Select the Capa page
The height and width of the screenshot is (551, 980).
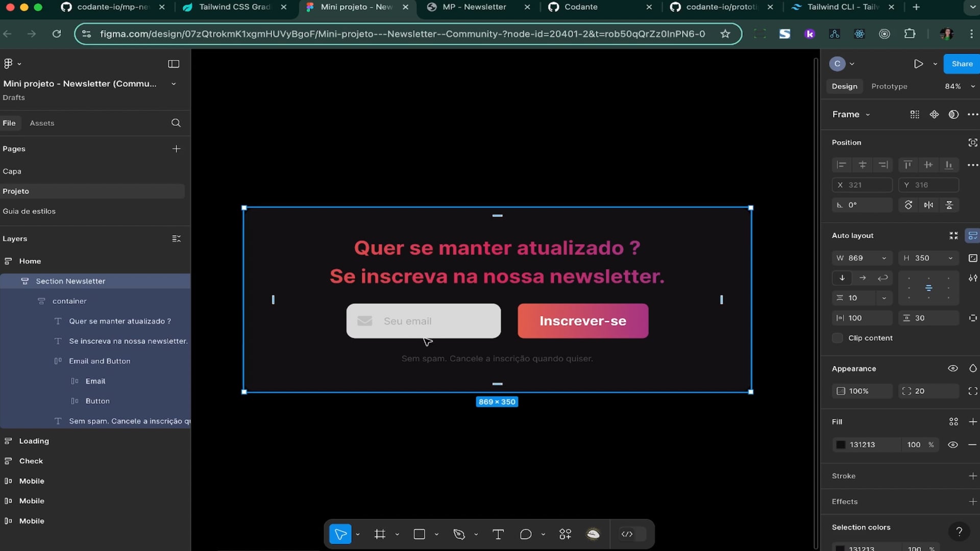click(12, 171)
